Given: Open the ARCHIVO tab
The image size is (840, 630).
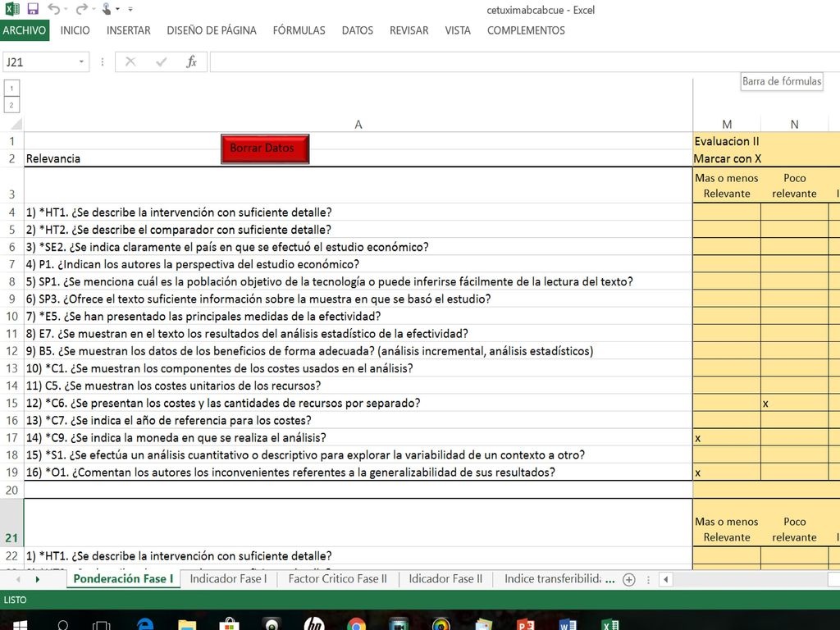Looking at the screenshot, I should (24, 30).
